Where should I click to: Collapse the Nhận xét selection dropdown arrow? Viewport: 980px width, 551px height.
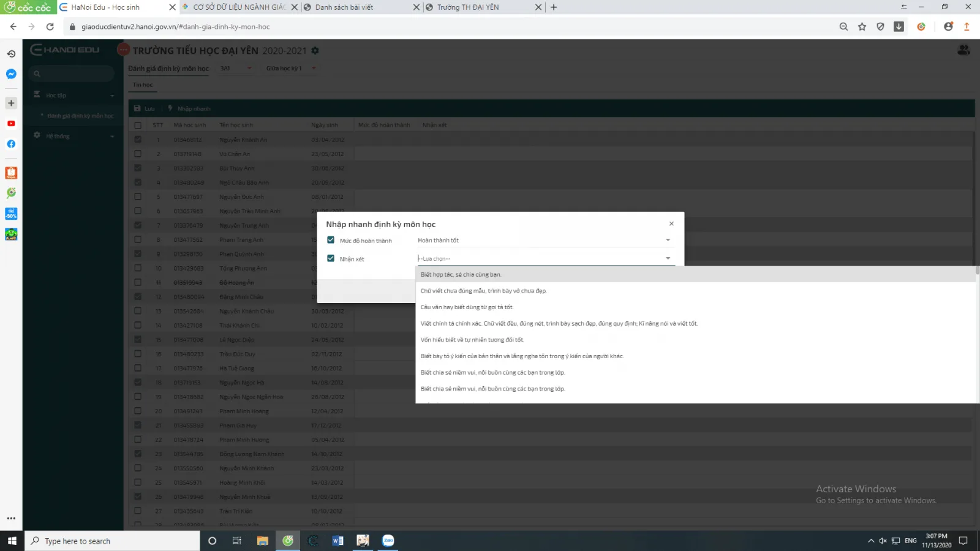pyautogui.click(x=668, y=258)
